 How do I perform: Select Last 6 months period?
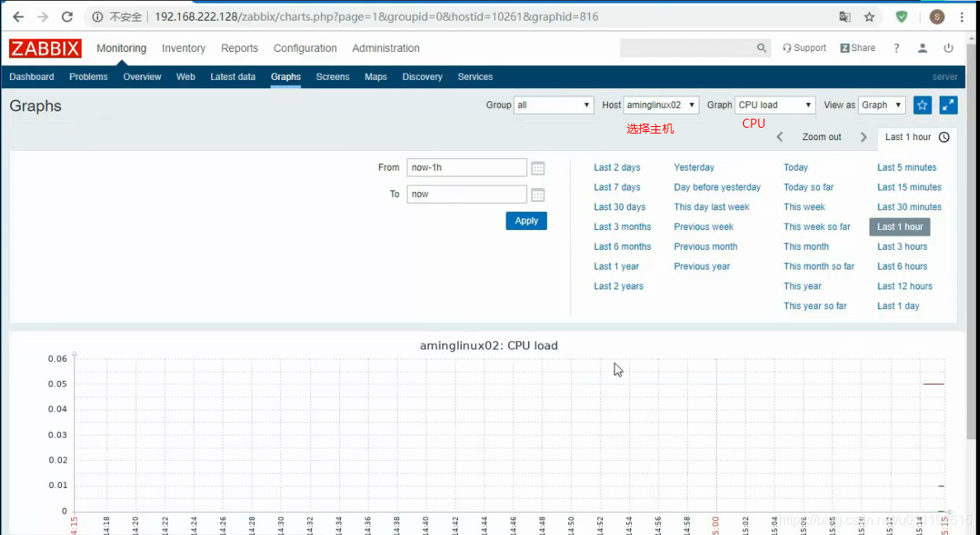623,246
